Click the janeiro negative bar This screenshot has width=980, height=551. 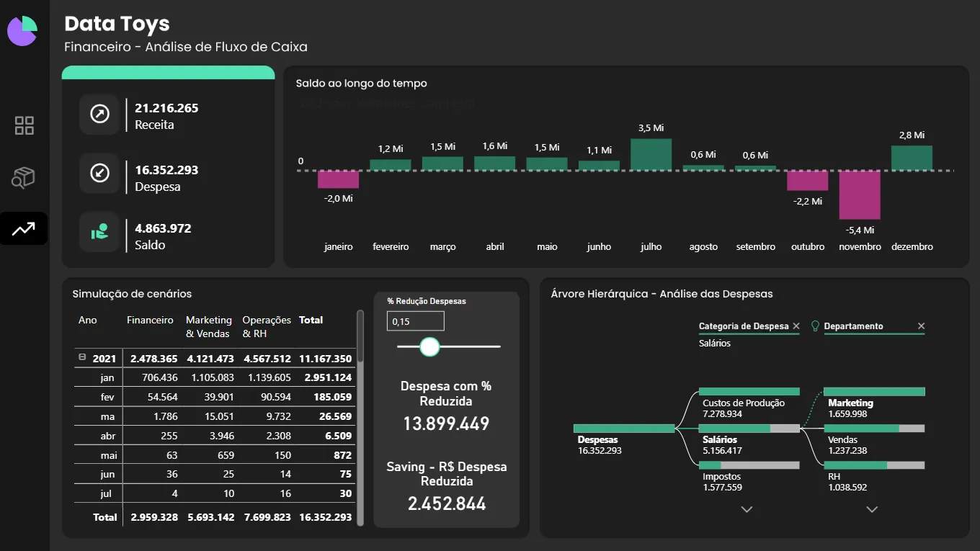pos(339,179)
